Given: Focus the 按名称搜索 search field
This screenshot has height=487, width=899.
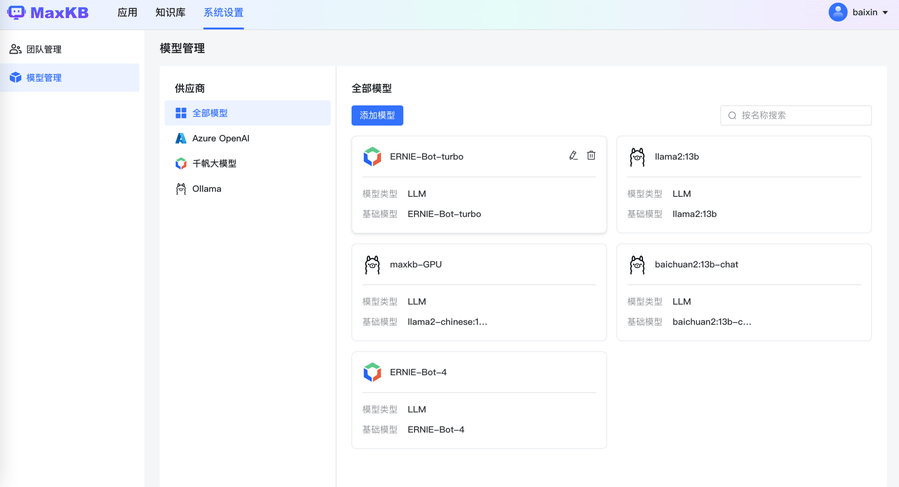Looking at the screenshot, I should pos(796,115).
